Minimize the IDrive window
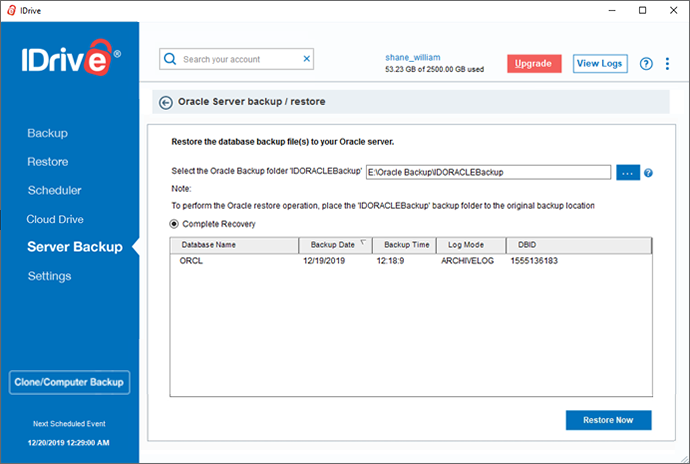This screenshot has height=464, width=690. click(x=612, y=10)
